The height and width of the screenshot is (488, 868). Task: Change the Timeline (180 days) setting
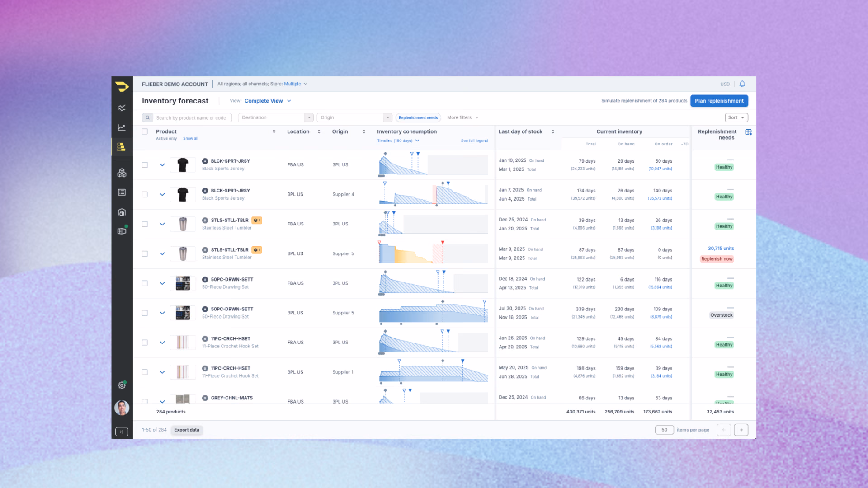click(398, 141)
